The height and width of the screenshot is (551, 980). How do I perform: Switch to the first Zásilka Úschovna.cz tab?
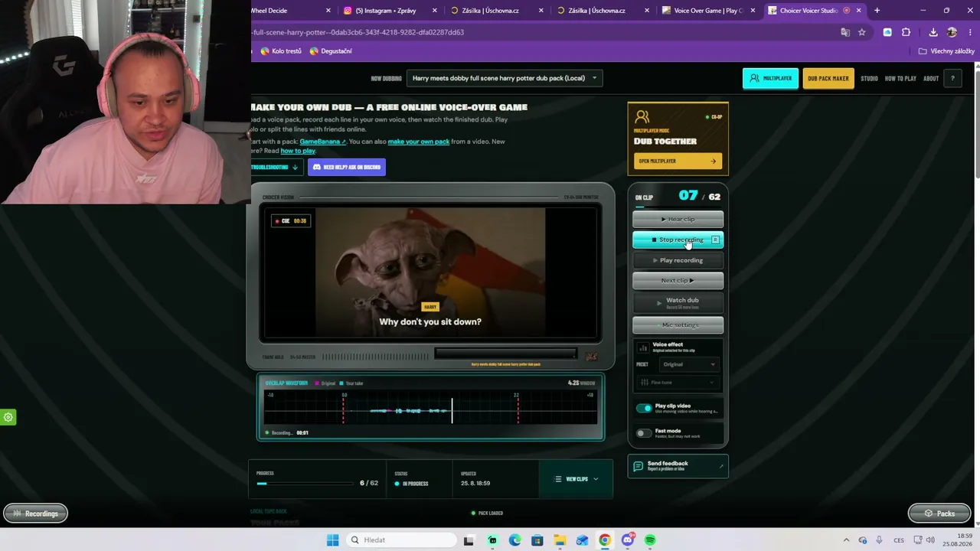(491, 11)
